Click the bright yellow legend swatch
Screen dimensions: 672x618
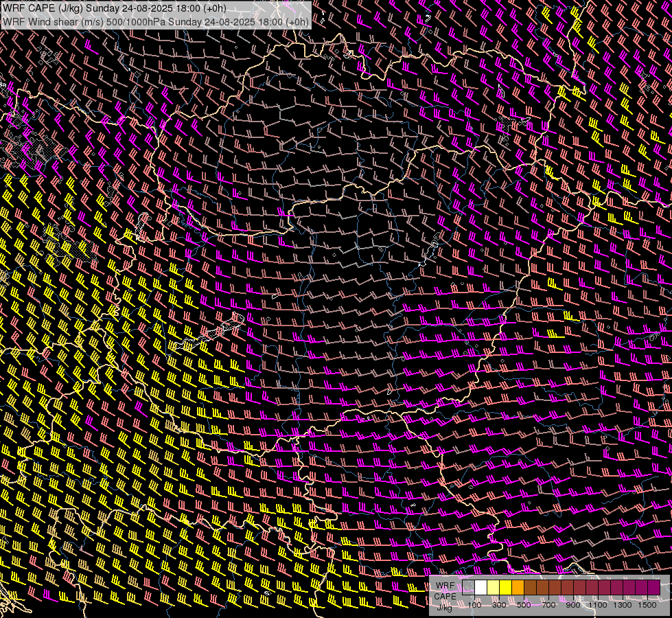pyautogui.click(x=506, y=587)
